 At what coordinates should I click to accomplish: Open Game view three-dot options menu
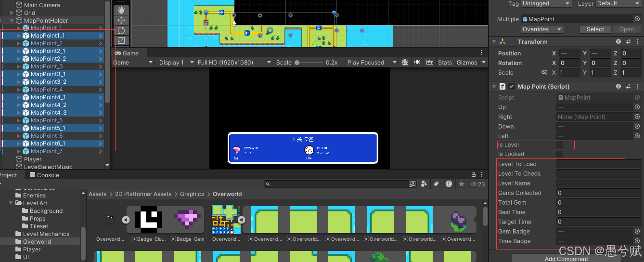point(482,53)
